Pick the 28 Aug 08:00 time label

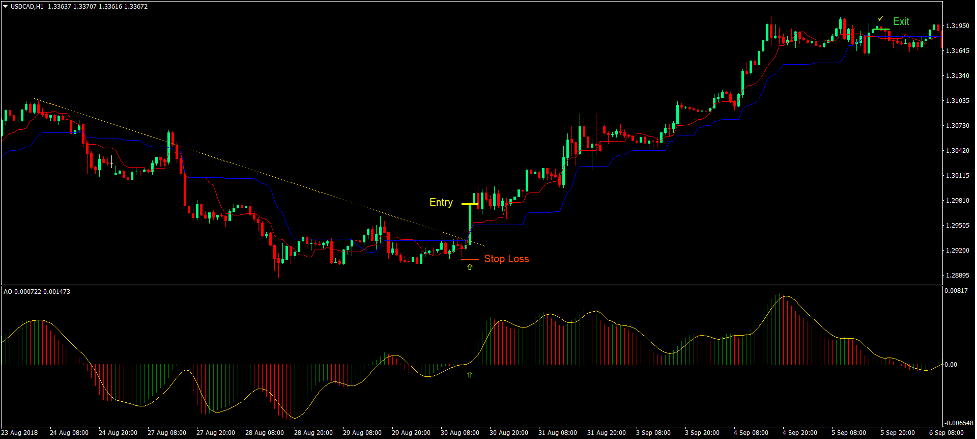pyautogui.click(x=264, y=432)
